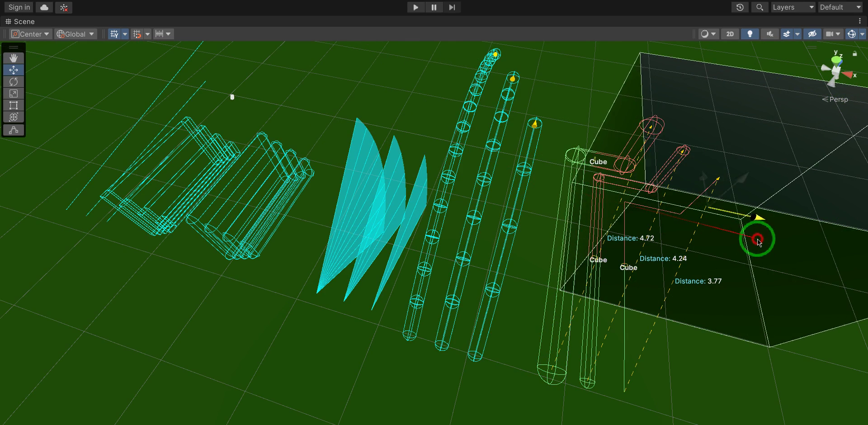Open increment snapping dropdown arrow
The image size is (868, 425).
pos(168,34)
